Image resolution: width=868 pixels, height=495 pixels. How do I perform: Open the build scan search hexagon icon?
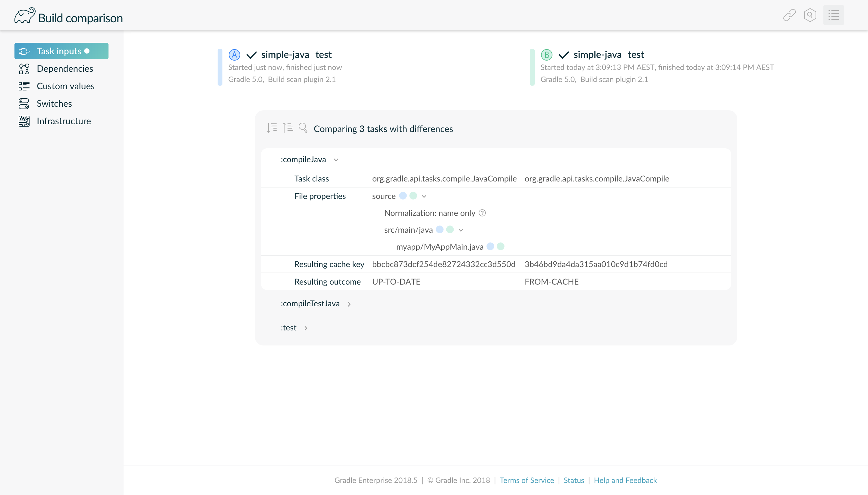pos(810,15)
